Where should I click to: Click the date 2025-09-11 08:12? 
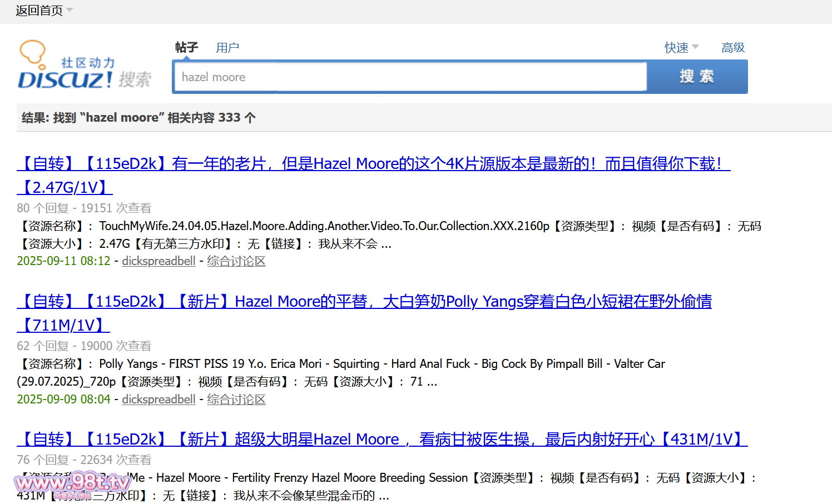click(63, 261)
